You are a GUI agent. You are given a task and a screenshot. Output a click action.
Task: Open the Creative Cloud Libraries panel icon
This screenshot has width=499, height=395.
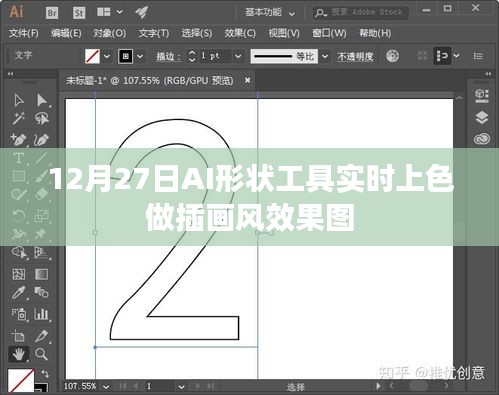[x=482, y=139]
